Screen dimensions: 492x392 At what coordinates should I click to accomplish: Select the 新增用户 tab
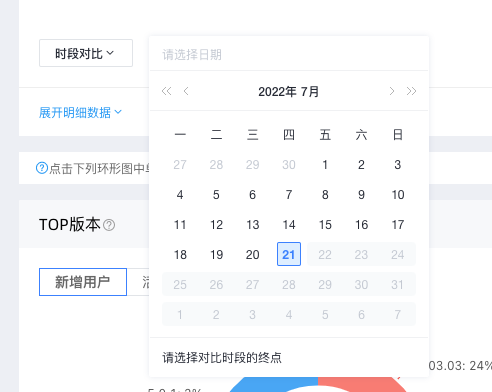coord(83,282)
